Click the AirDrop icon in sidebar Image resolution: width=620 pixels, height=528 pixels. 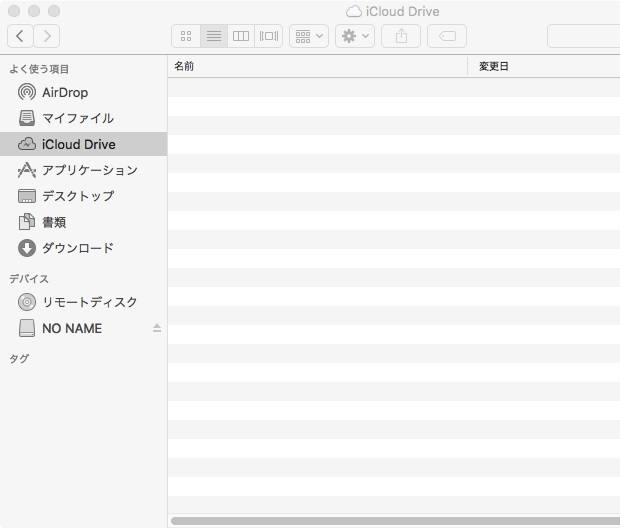[x=27, y=92]
